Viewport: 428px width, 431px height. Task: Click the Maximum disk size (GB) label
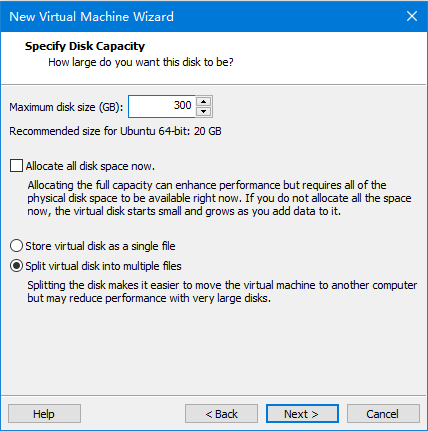[66, 107]
